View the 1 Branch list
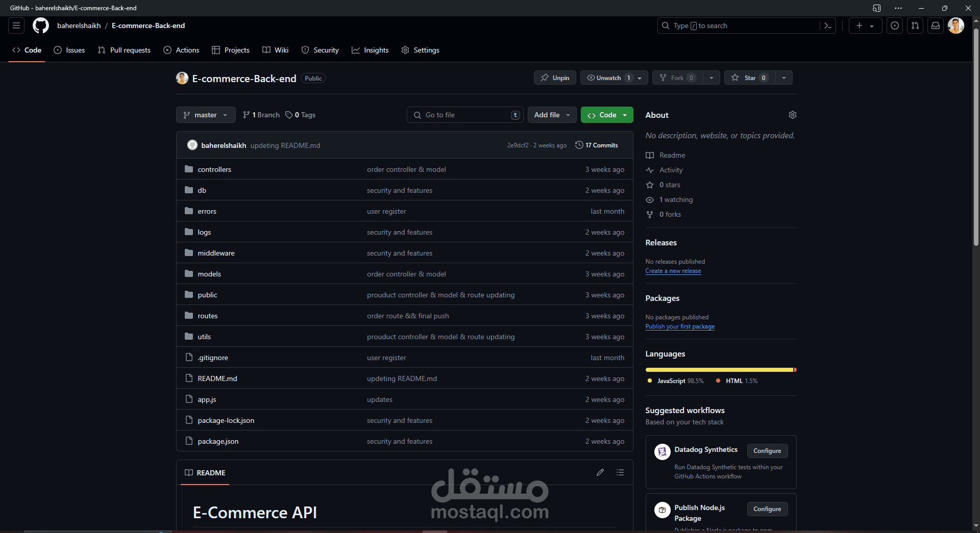 tap(261, 115)
